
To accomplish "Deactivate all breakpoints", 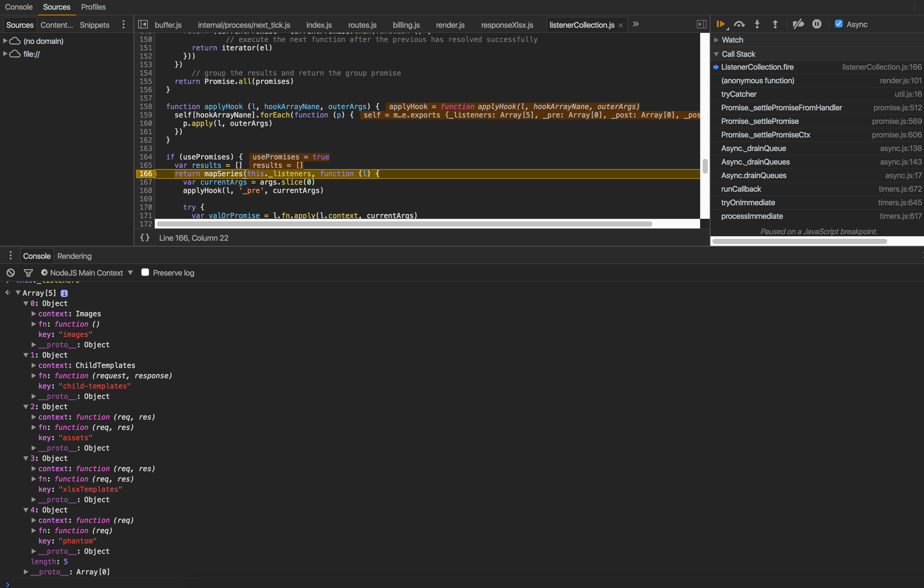I will [x=798, y=24].
